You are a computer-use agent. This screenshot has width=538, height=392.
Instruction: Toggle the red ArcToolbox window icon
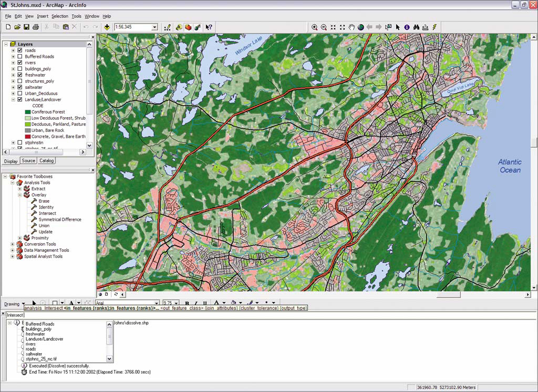(x=188, y=27)
